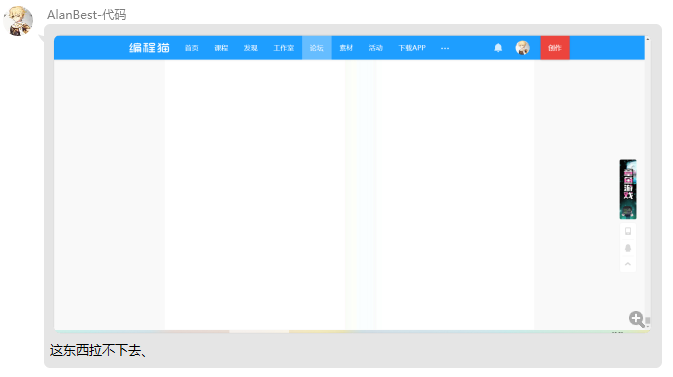This screenshot has height=377, width=673.
Task: Click the mobile phone sidebar icon
Action: coord(628,231)
